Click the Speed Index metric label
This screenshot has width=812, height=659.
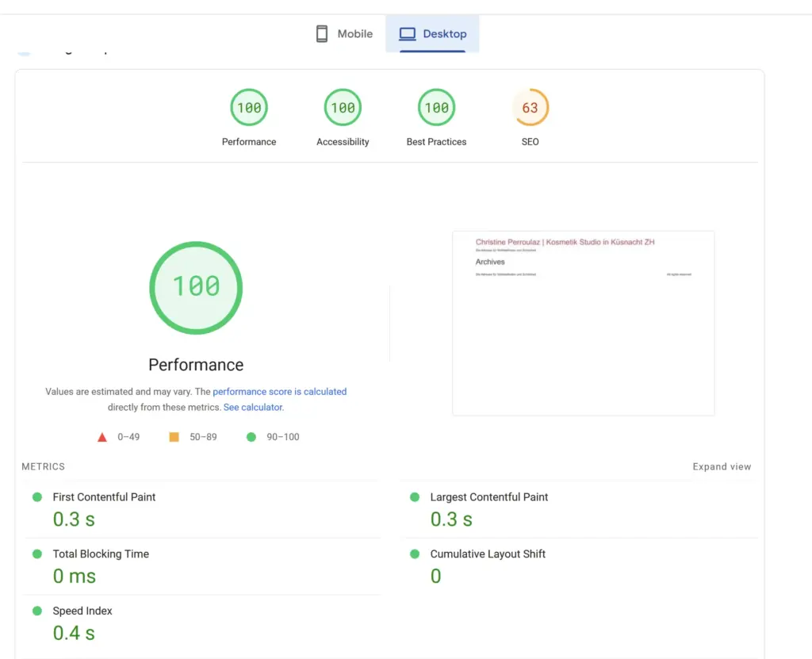pos(82,611)
